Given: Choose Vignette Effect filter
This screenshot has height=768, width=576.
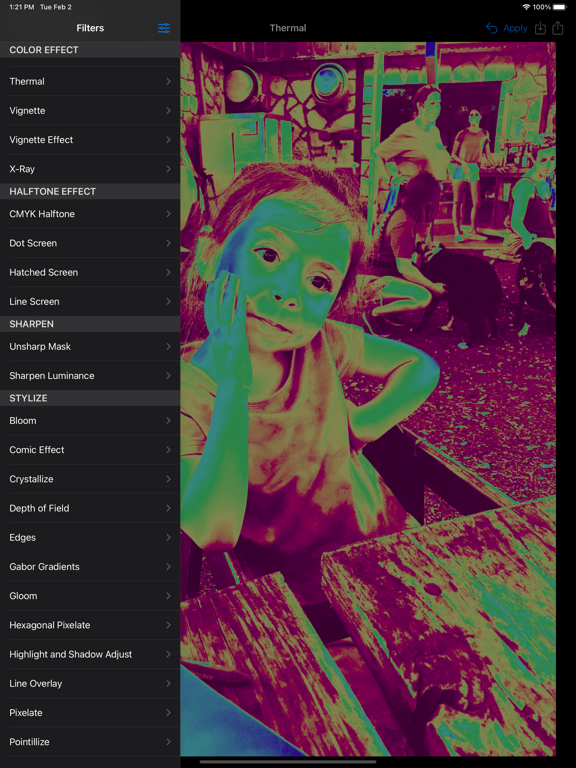Looking at the screenshot, I should [90, 140].
